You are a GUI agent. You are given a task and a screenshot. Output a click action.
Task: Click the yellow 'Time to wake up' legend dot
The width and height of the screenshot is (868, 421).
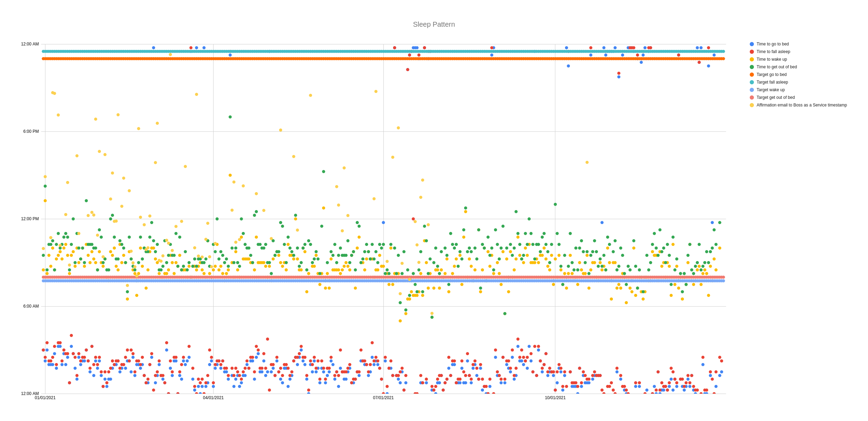(x=752, y=59)
